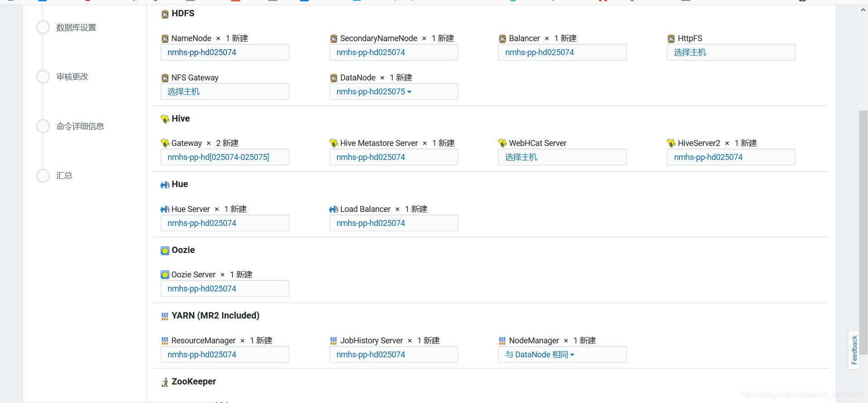Click the NameNode role icon
Image resolution: width=868 pixels, height=403 pixels.
point(165,39)
